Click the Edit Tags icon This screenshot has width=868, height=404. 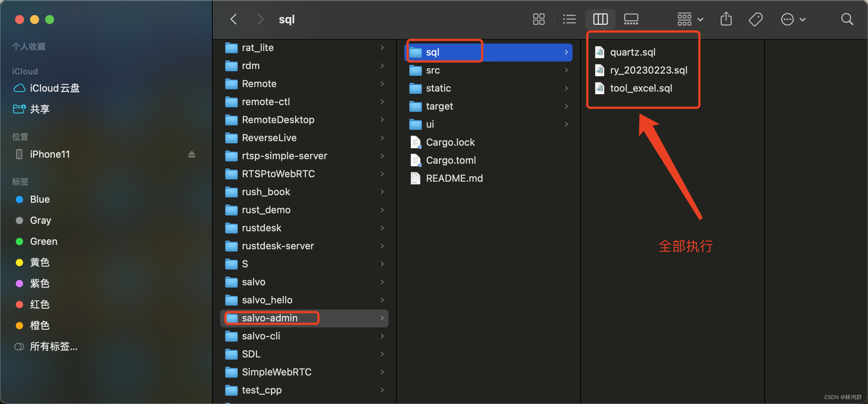click(x=756, y=19)
